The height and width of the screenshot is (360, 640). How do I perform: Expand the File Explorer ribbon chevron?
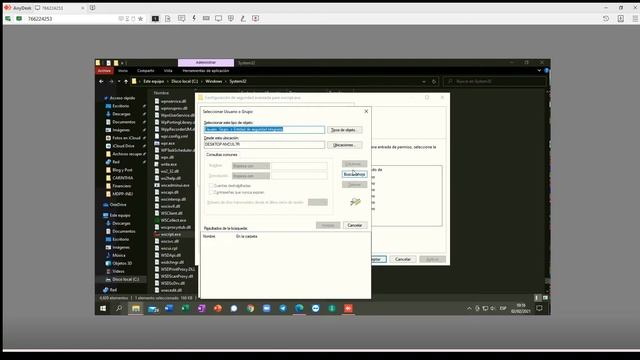[539, 71]
